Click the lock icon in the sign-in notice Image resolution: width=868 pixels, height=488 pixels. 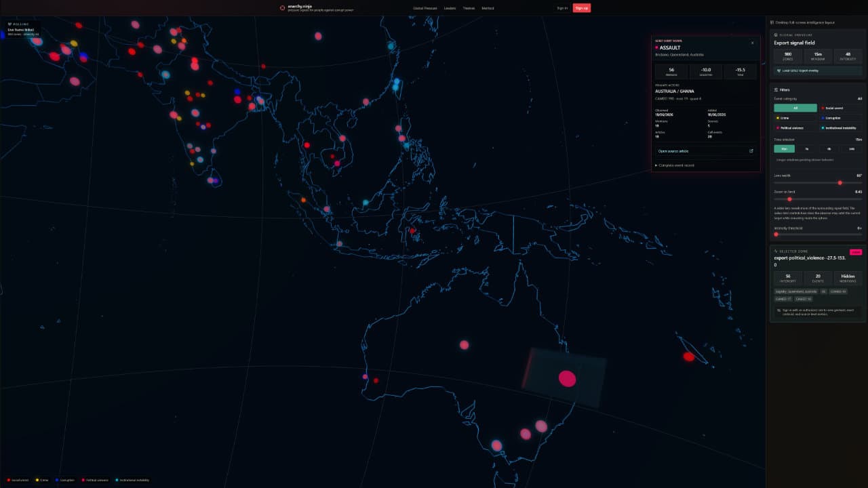click(780, 310)
